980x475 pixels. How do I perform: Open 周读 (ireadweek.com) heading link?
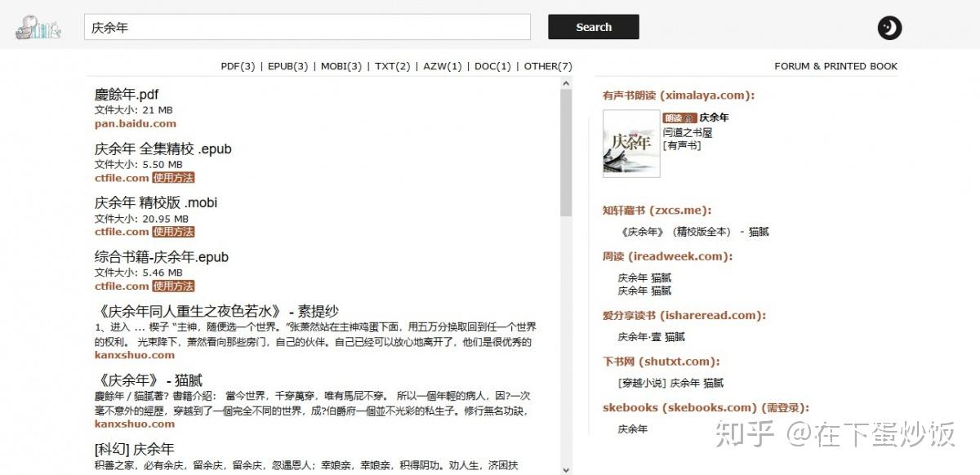667,256
